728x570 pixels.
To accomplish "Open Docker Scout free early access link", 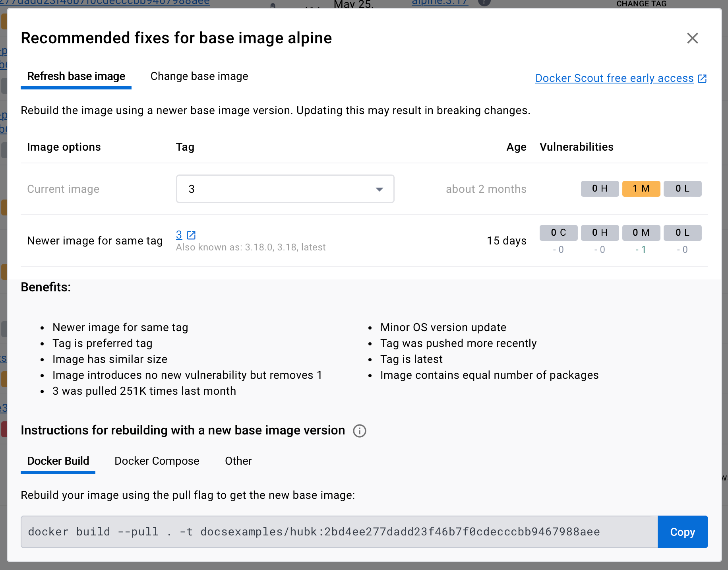I will tap(614, 78).
